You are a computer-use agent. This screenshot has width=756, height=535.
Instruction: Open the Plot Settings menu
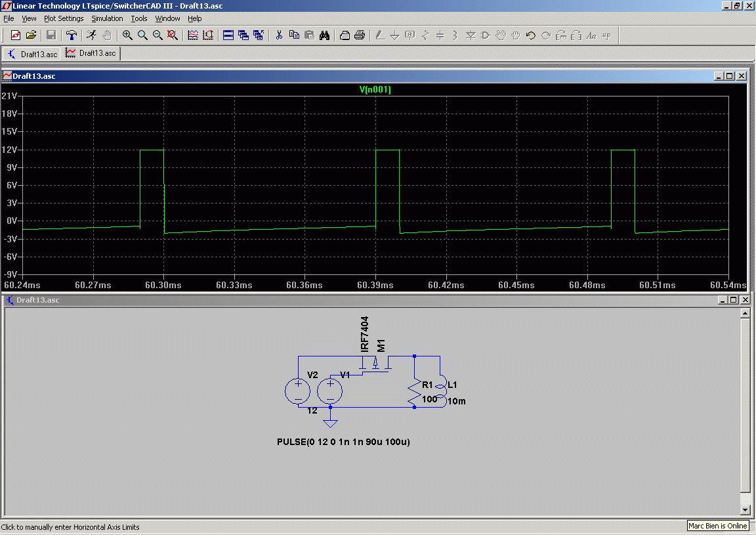click(x=64, y=18)
